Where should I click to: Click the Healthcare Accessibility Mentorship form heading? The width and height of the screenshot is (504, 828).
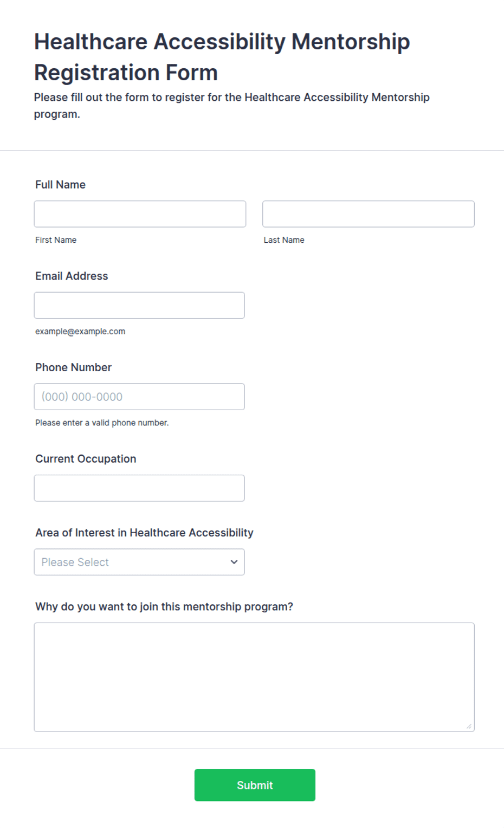(222, 57)
